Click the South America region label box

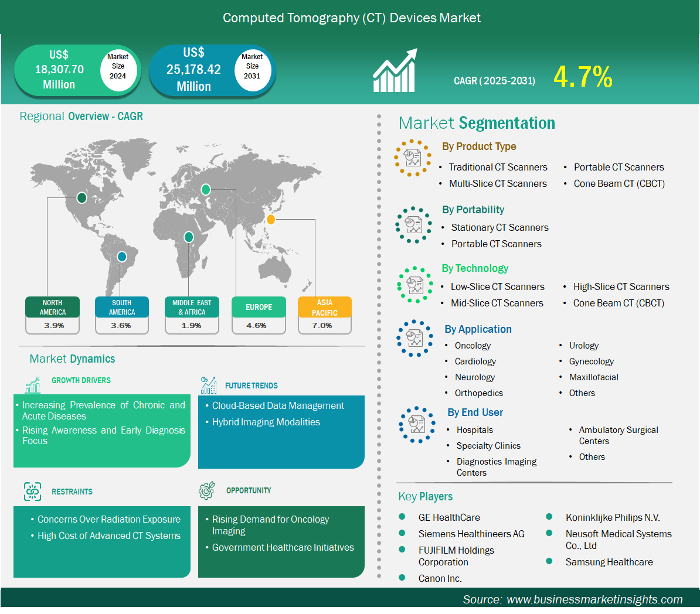click(x=122, y=308)
